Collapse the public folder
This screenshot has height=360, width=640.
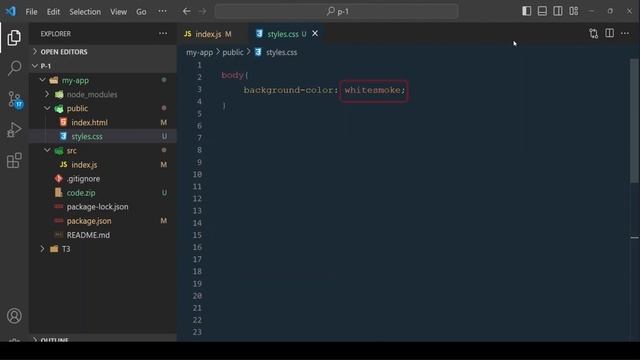pos(103,108)
